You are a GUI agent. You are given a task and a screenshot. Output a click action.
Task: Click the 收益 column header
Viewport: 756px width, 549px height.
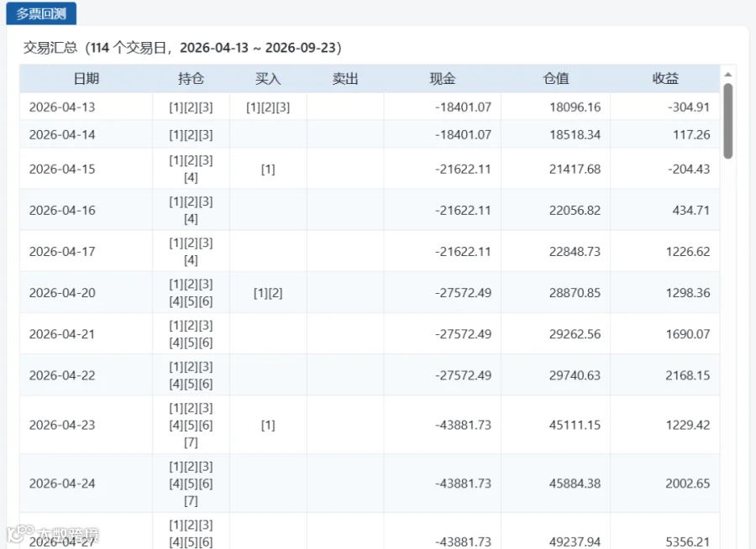(665, 79)
